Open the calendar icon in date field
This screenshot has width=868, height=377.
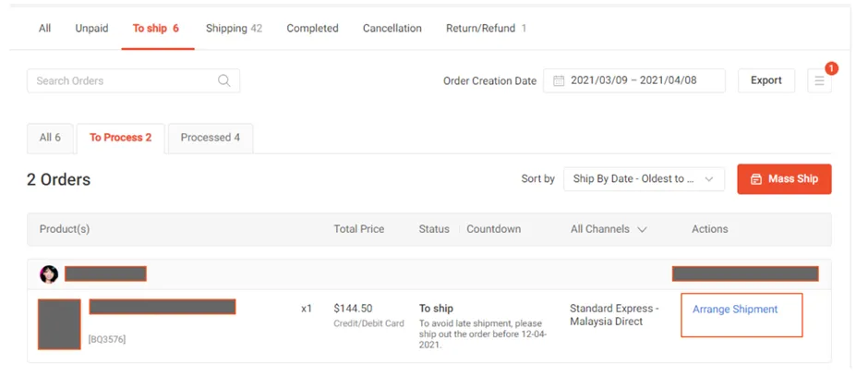tap(559, 80)
